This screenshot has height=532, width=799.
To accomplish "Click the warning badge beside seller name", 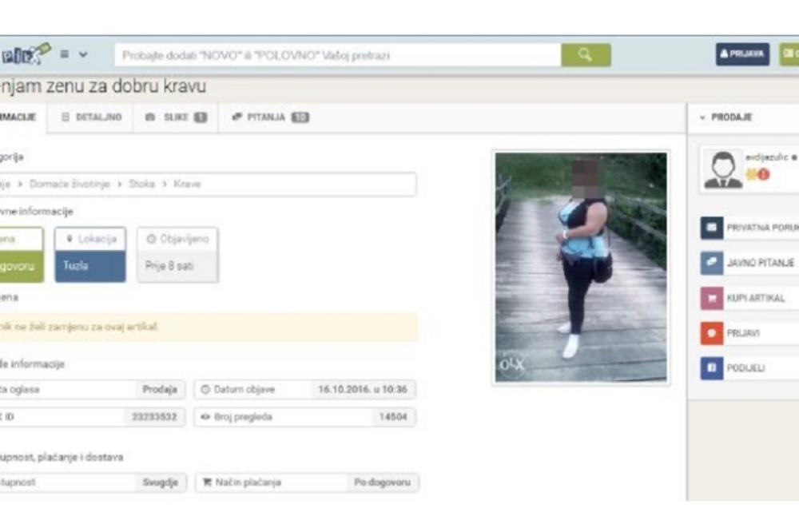I will (x=762, y=174).
